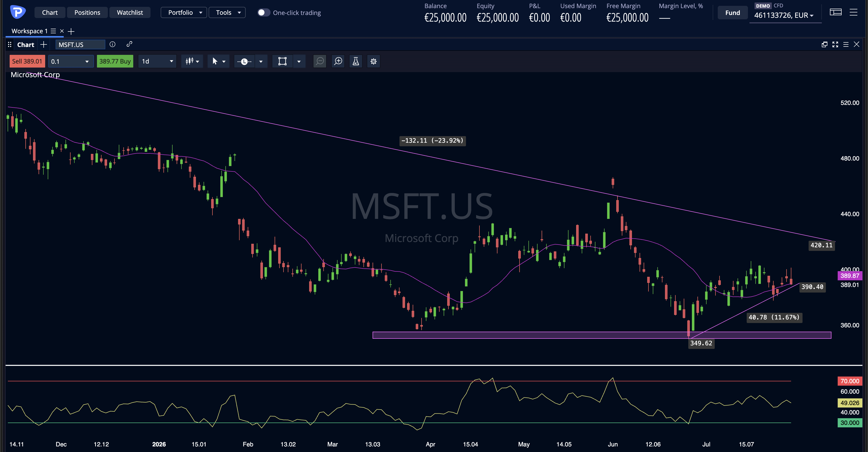
Task: Click the zoom out magnifier icon
Action: (320, 61)
